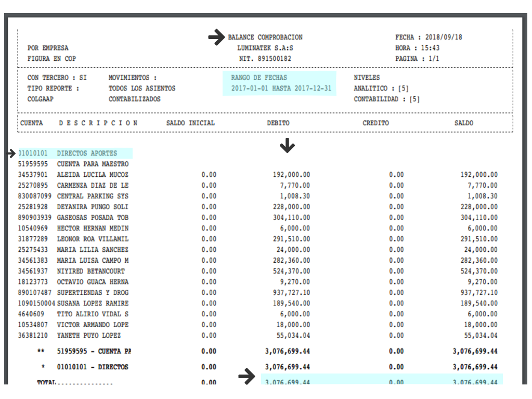Viewport: 532px width, 399px height.
Task: Click the arrow pointing at Balance Comprobacion title
Action: [x=215, y=37]
